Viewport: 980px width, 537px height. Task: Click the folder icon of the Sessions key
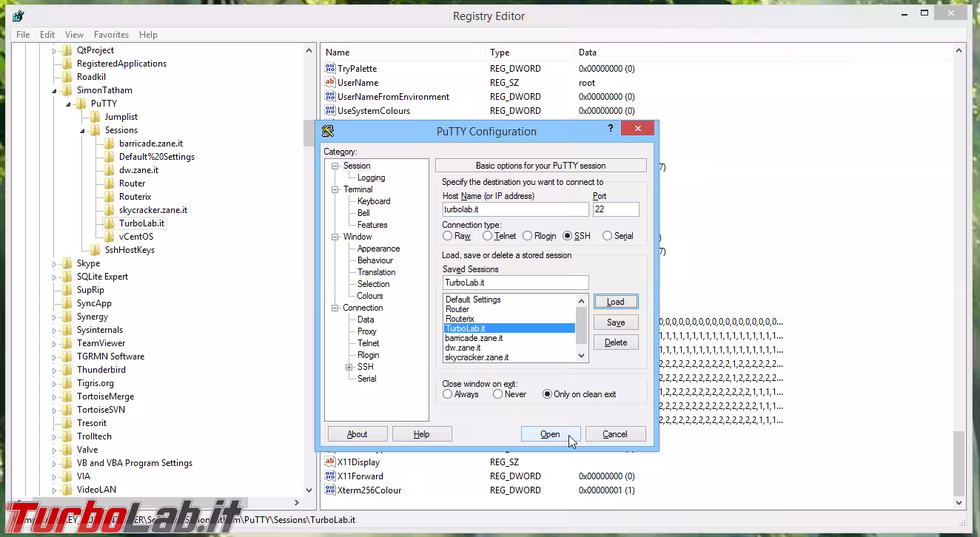[95, 129]
